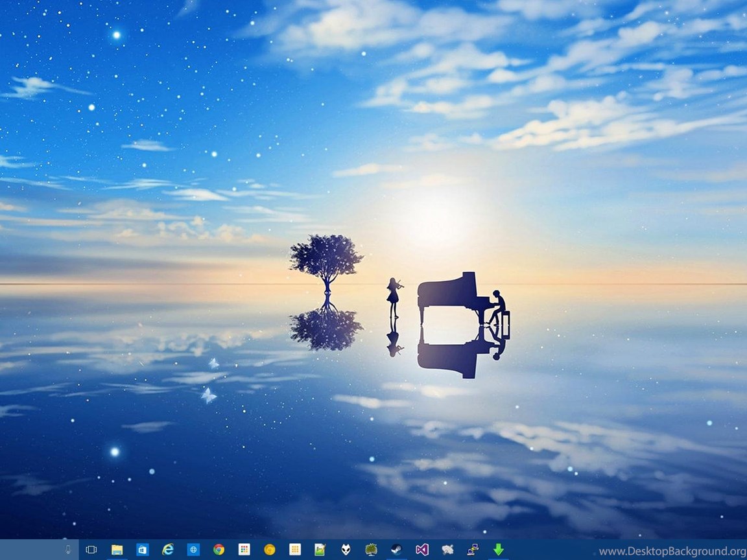
Task: Open the yellow dotted grid app icon
Action: (295, 550)
